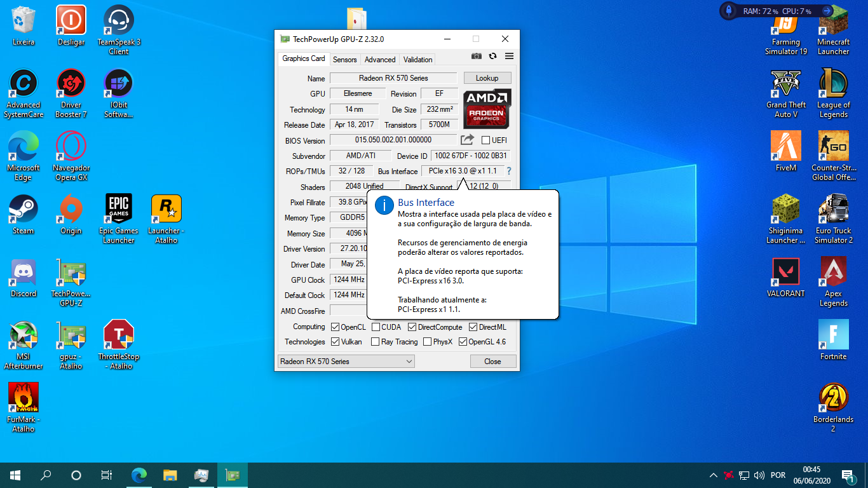The width and height of the screenshot is (868, 488).
Task: Show hidden system tray icons chevron
Action: pyautogui.click(x=713, y=475)
